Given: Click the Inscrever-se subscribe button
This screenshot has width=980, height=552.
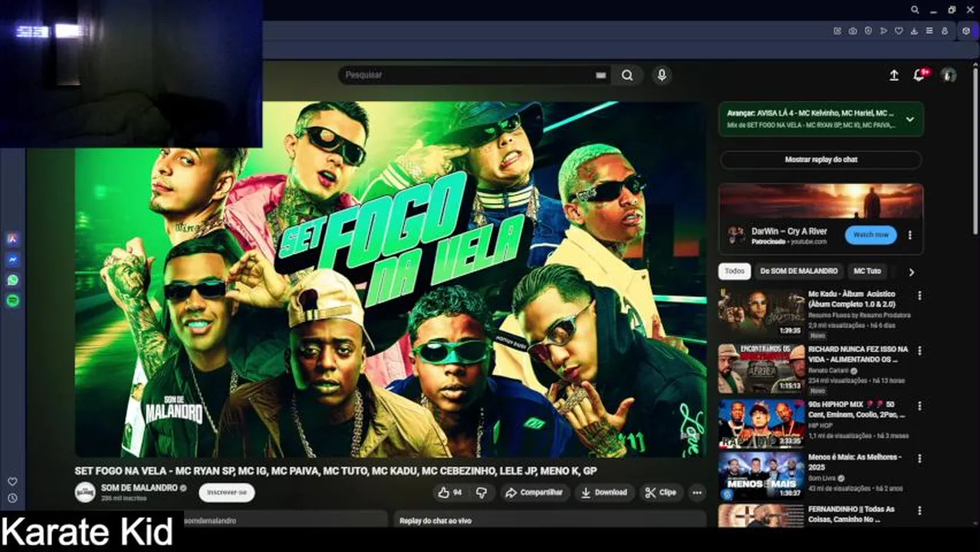Looking at the screenshot, I should [x=226, y=492].
